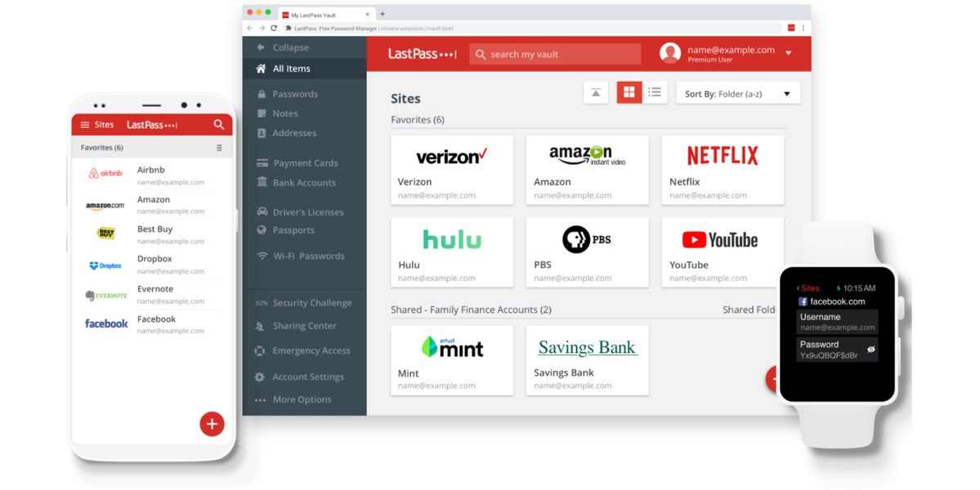Open the Mint site card
The image size is (980, 490).
click(x=452, y=360)
